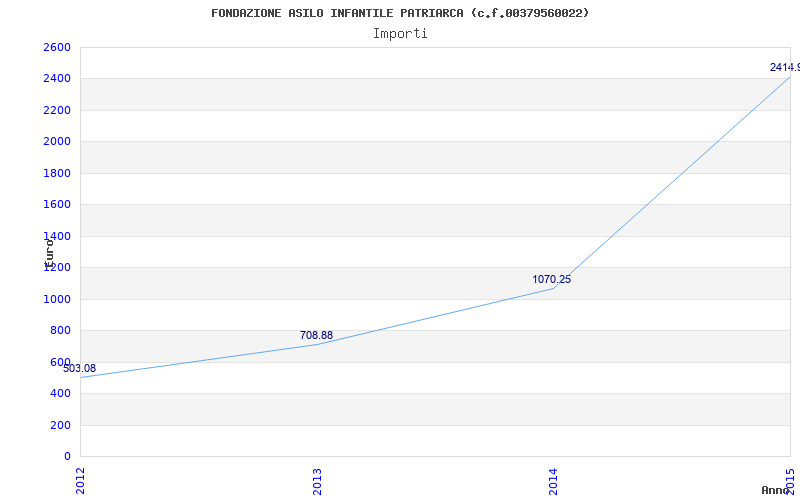The width and height of the screenshot is (800, 500).
Task: Click the 400 y-axis tick label
Action: click(60, 393)
